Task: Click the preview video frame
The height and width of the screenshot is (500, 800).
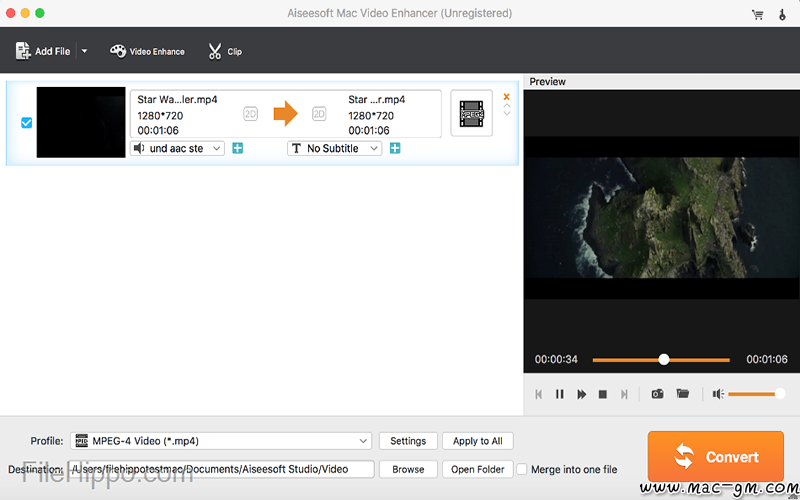Action: click(x=662, y=217)
